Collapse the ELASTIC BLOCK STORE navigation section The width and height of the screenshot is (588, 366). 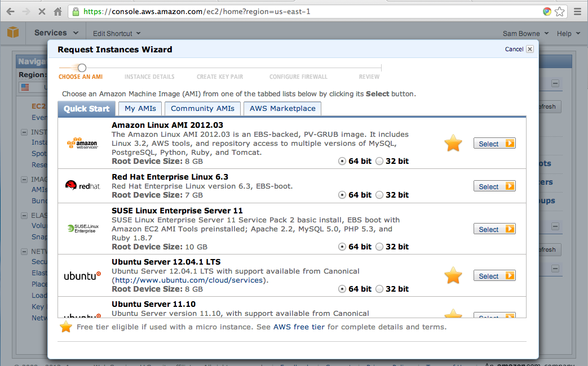click(x=24, y=216)
